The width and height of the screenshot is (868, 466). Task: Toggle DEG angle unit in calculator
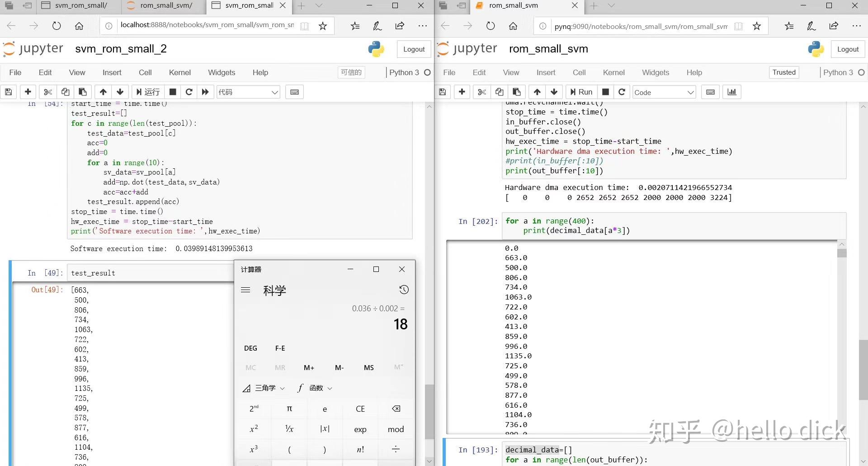click(x=250, y=348)
